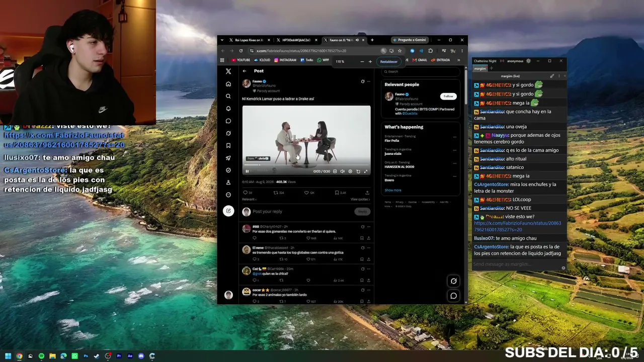Image resolution: width=644 pixels, height=362 pixels.
Task: Click Pregunta a Gemini button
Action: point(410,40)
